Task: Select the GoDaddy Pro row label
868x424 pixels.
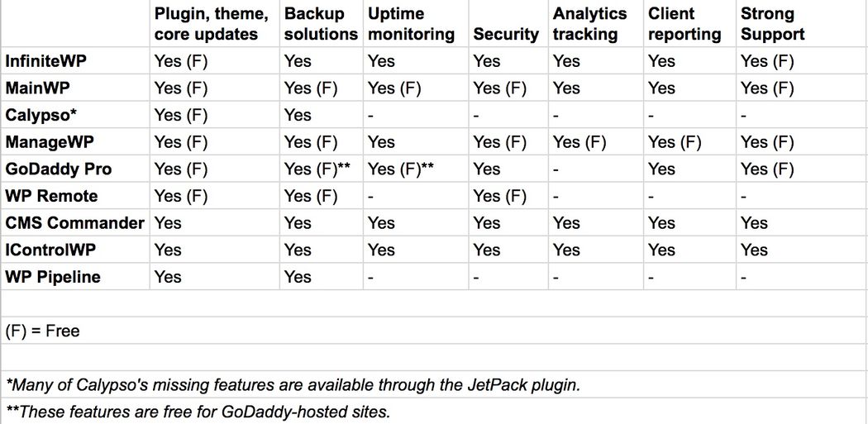Action: click(x=75, y=169)
